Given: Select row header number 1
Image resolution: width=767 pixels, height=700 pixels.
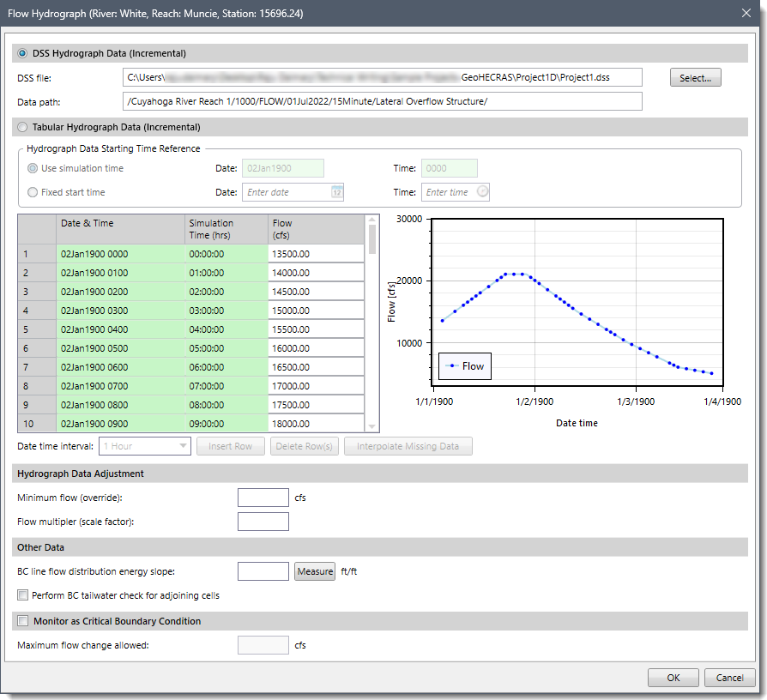Looking at the screenshot, I should pyautogui.click(x=37, y=254).
